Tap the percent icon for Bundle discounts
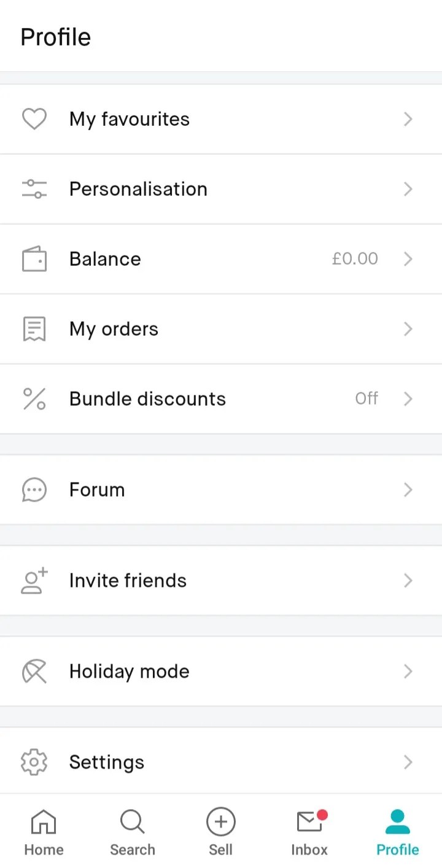442x868 pixels. point(34,399)
